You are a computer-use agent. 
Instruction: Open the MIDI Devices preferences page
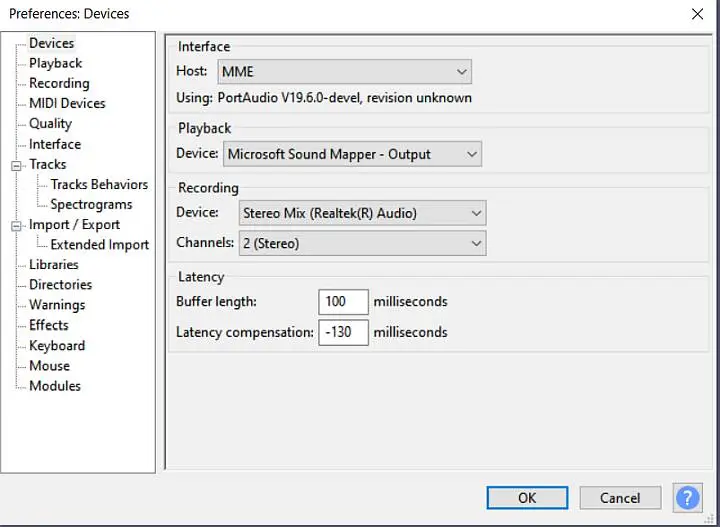(x=67, y=103)
